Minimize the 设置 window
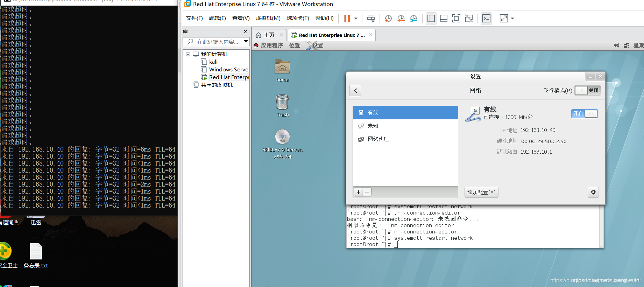The width and height of the screenshot is (644, 287). (590, 76)
